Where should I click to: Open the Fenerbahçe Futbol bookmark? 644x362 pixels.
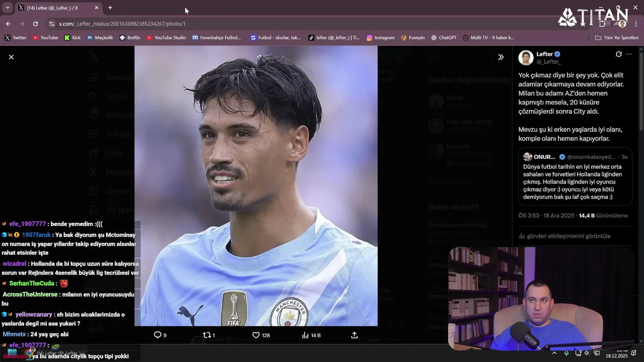coord(217,38)
